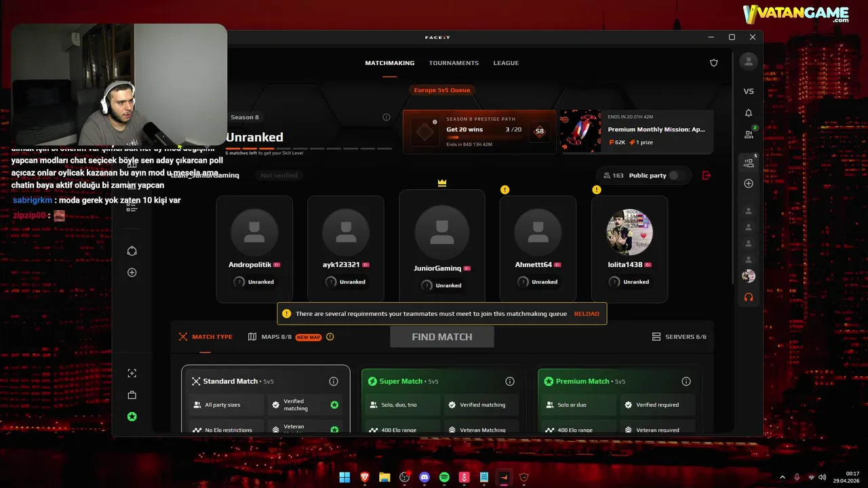
Task: Switch to the TOURNAMENTS tab
Action: 454,63
